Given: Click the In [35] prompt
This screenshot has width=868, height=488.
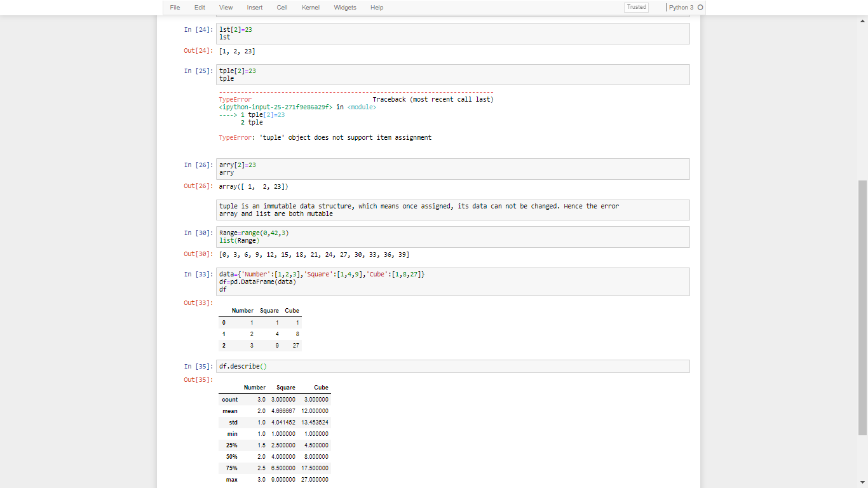Looking at the screenshot, I should pyautogui.click(x=198, y=367).
